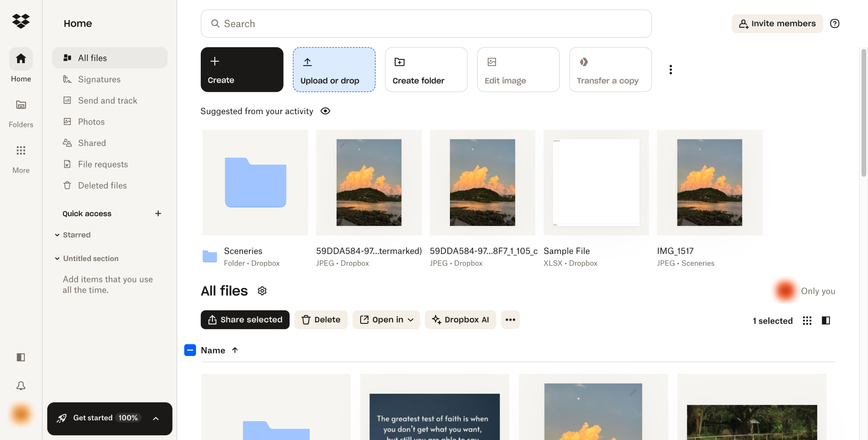The height and width of the screenshot is (440, 868).
Task: Click Invite members button
Action: (x=777, y=23)
